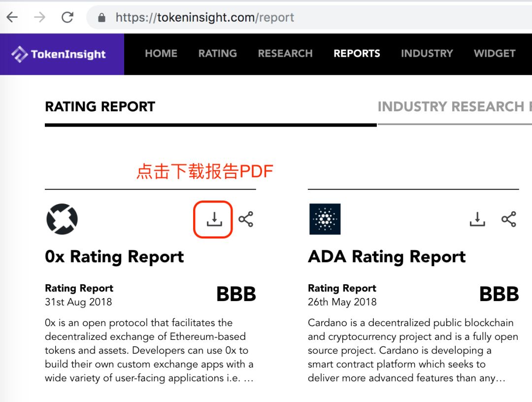Click the browser forward arrow
Image resolution: width=532 pixels, height=402 pixels.
pos(40,17)
